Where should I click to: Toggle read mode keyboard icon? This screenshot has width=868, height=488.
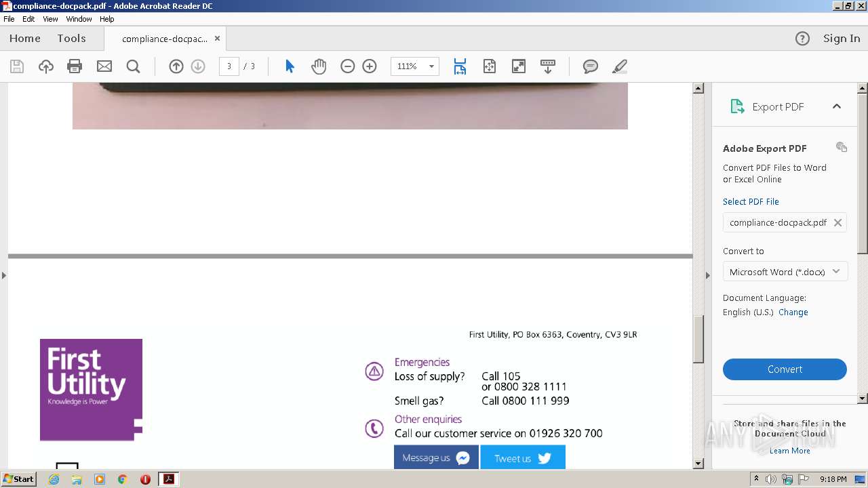pos(548,66)
